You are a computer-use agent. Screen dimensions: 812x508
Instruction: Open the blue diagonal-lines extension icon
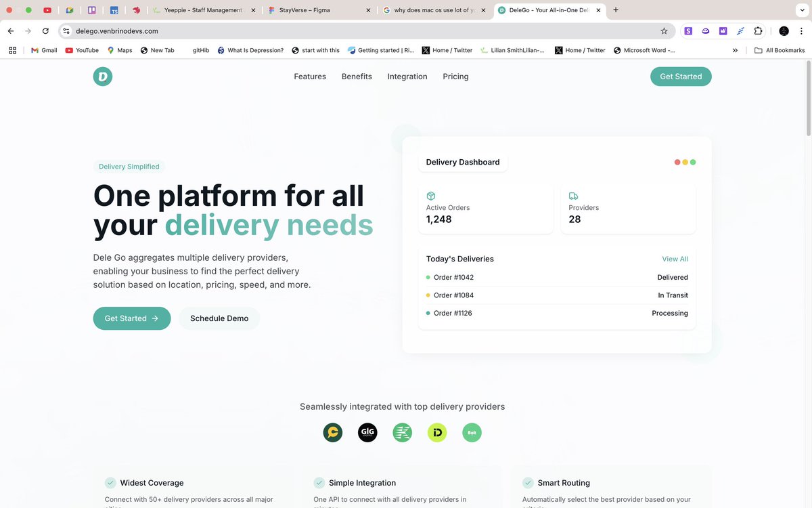[x=740, y=31]
